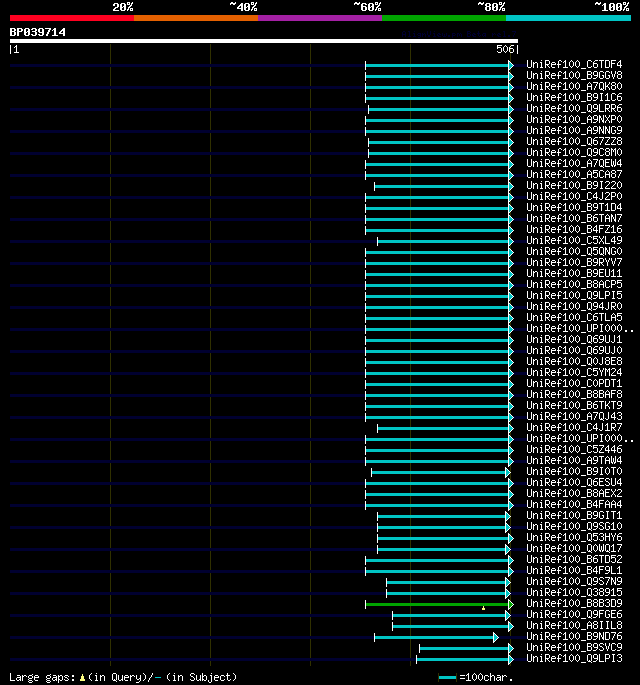Click the green alignment bar for UniRef100_B8B3D9
The height and width of the screenshot is (685, 640).
[x=437, y=605]
